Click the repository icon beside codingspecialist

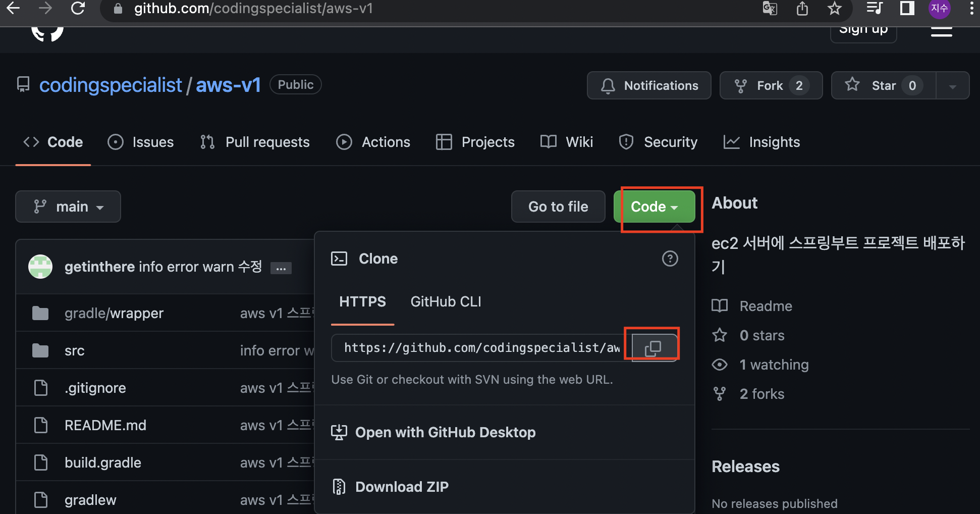click(x=23, y=84)
